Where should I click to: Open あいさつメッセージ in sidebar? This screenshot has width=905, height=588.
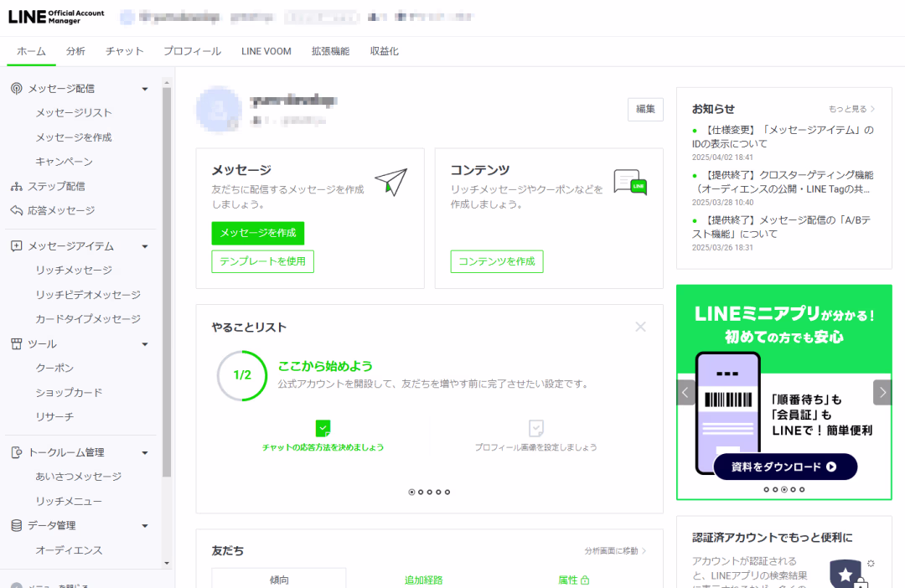pyautogui.click(x=79, y=477)
